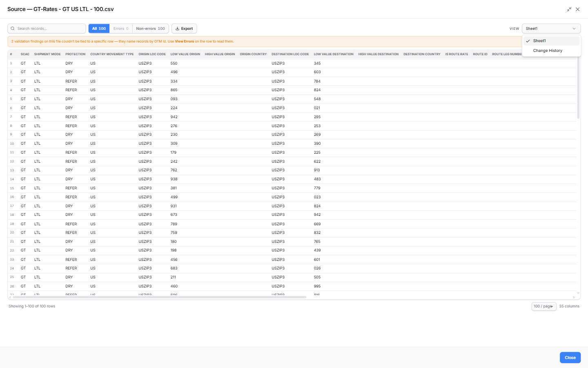Click the 35 columns label
Screen dimensions: 588x368
click(569, 306)
